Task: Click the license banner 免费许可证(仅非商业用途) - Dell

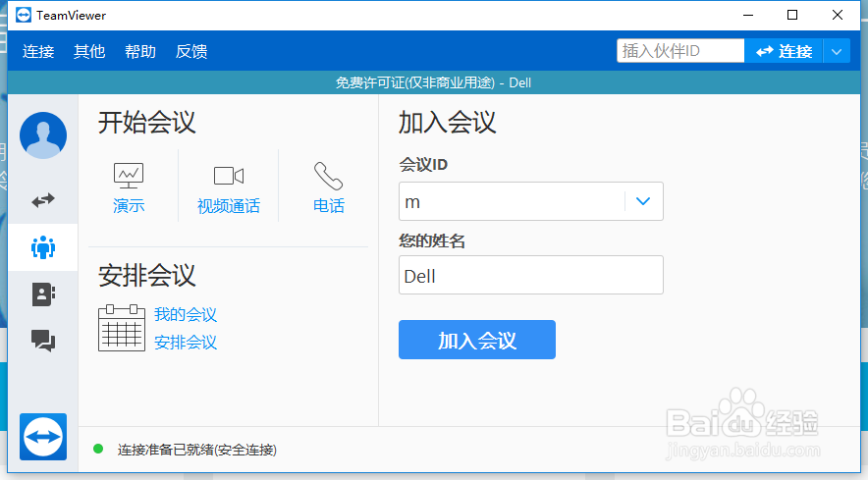Action: [433, 83]
